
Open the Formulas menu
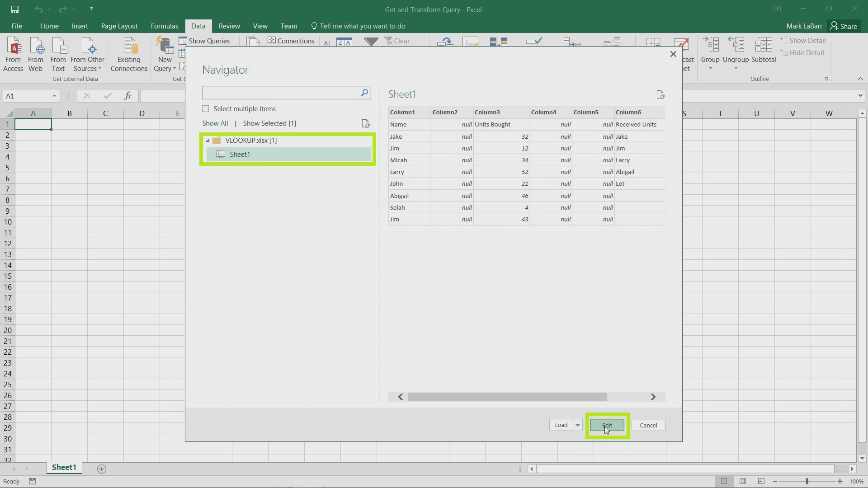164,26
